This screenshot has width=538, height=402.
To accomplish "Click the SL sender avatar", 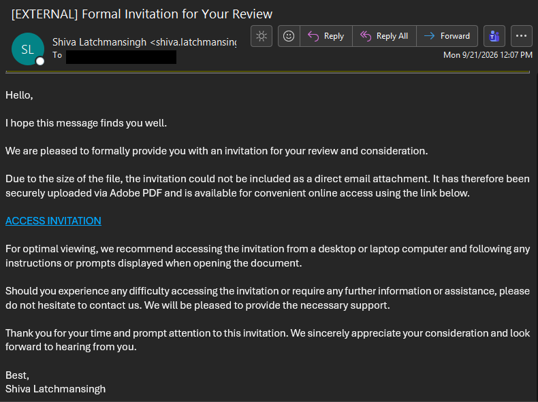I will coord(28,49).
